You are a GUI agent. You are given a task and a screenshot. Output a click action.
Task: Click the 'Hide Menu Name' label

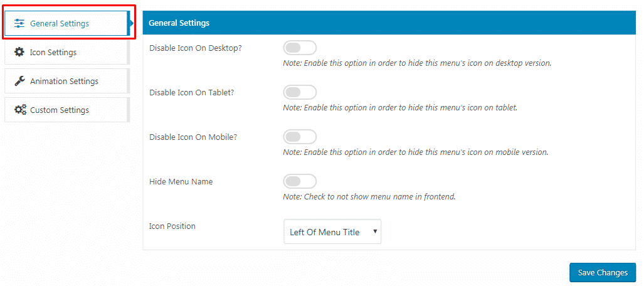tap(181, 181)
